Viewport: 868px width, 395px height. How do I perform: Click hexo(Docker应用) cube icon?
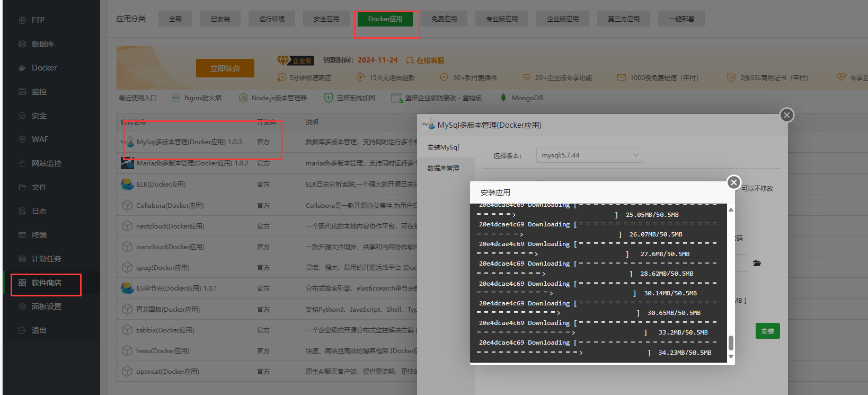pos(127,350)
